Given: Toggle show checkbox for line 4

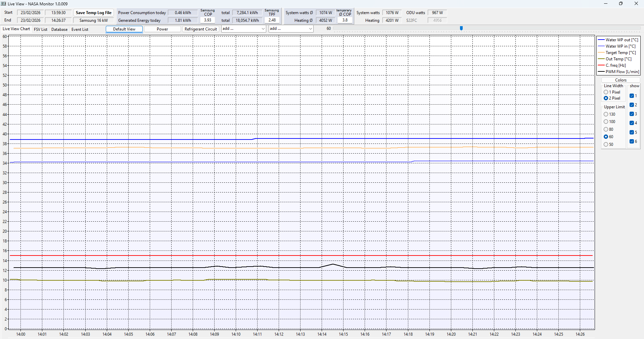Looking at the screenshot, I should tap(632, 123).
